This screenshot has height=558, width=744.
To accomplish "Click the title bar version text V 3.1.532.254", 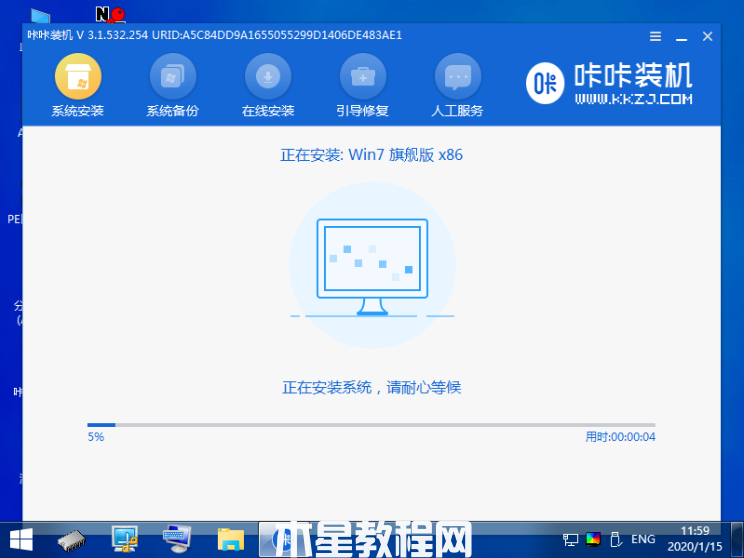I will click(112, 35).
